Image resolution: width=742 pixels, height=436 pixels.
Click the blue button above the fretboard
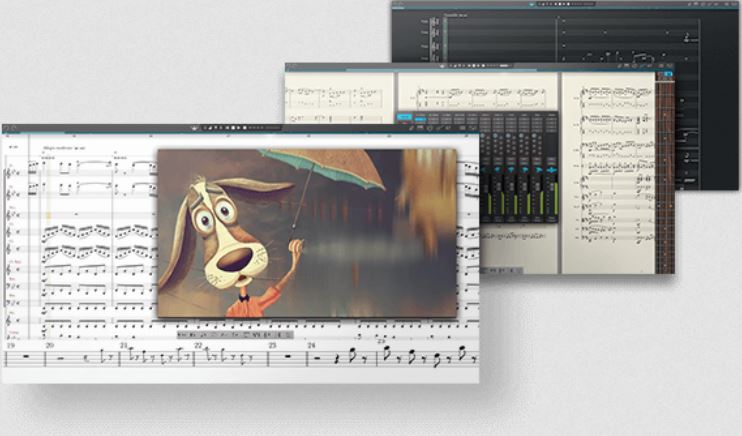click(x=667, y=74)
